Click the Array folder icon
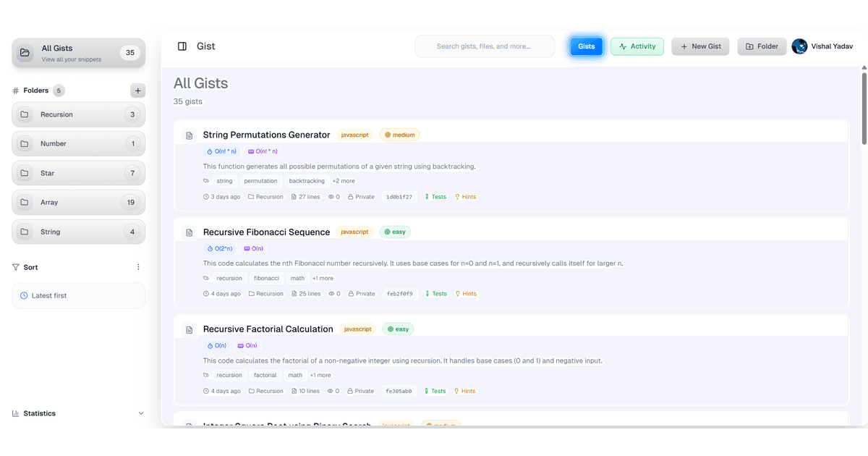The image size is (868, 456). [25, 203]
